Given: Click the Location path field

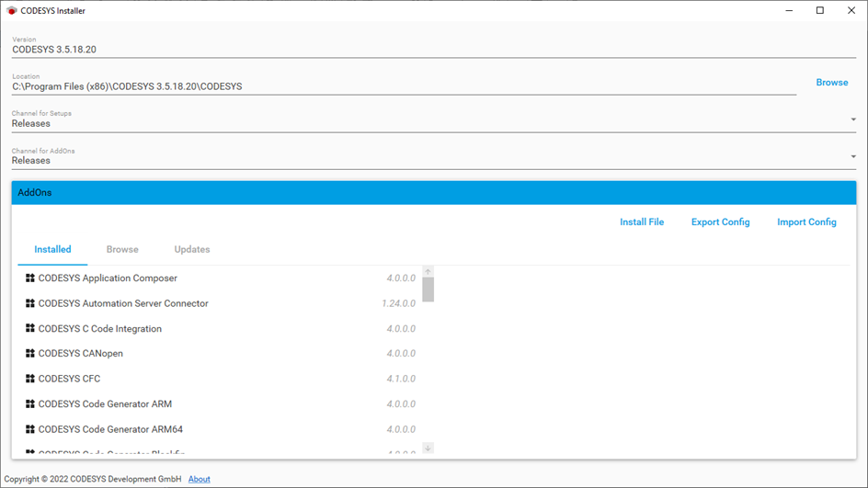Looking at the screenshot, I should pos(404,83).
